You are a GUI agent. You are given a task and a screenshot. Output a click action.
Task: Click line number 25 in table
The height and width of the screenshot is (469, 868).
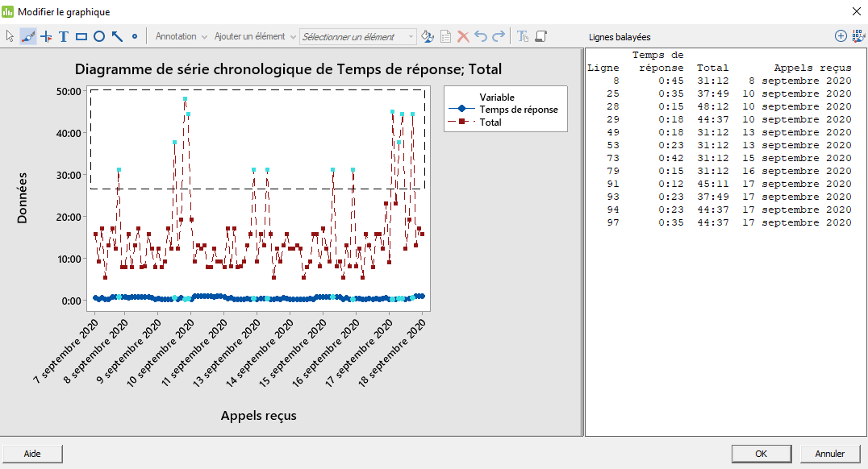[613, 94]
